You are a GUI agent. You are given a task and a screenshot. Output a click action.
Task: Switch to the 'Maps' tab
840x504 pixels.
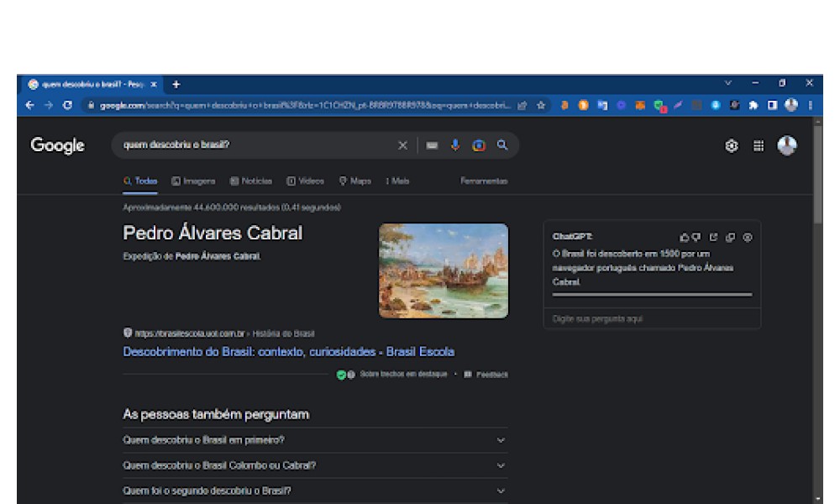click(355, 181)
